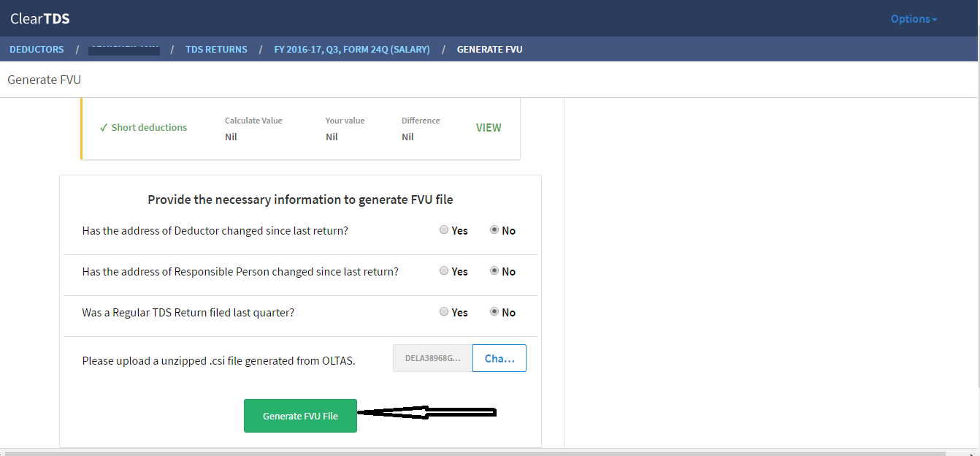Click the Generate FVU File button
Image resolution: width=980 pixels, height=456 pixels.
pos(300,416)
